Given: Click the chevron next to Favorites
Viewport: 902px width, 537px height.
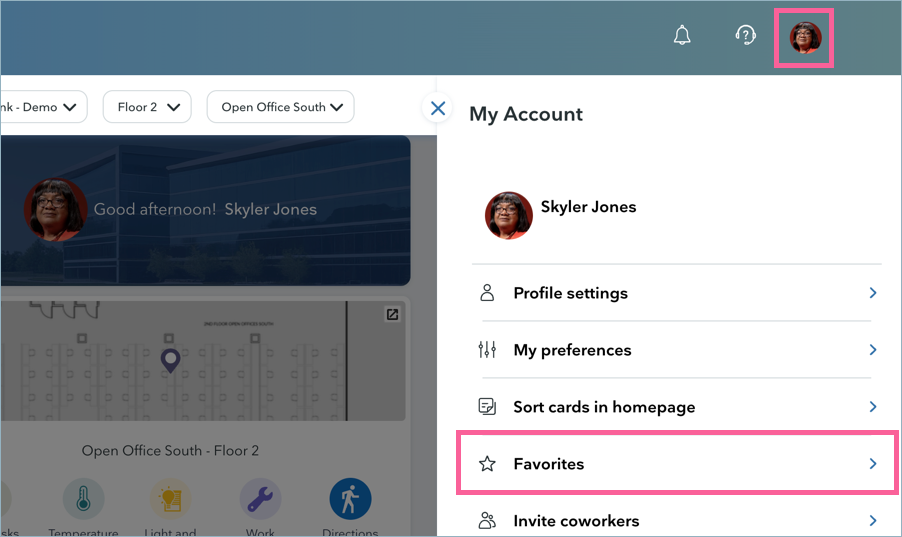Looking at the screenshot, I should tap(873, 464).
